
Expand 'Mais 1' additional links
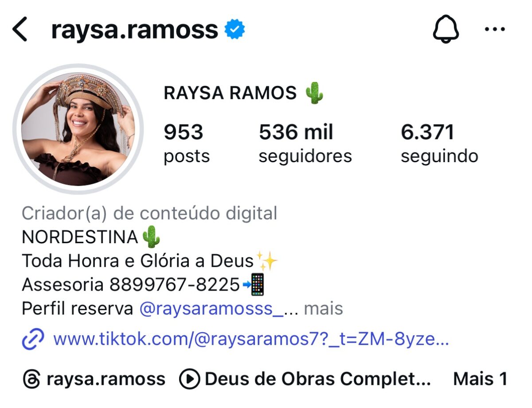[x=480, y=379]
